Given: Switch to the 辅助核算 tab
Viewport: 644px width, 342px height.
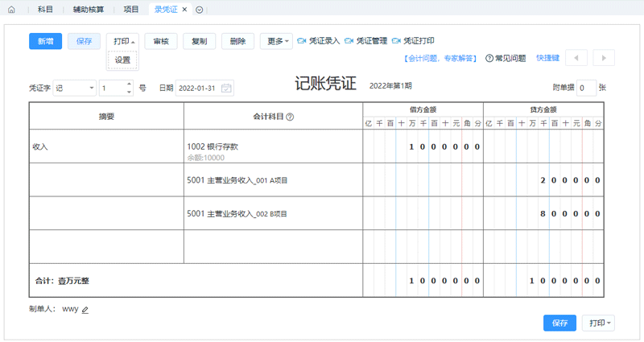Looking at the screenshot, I should coord(89,10).
